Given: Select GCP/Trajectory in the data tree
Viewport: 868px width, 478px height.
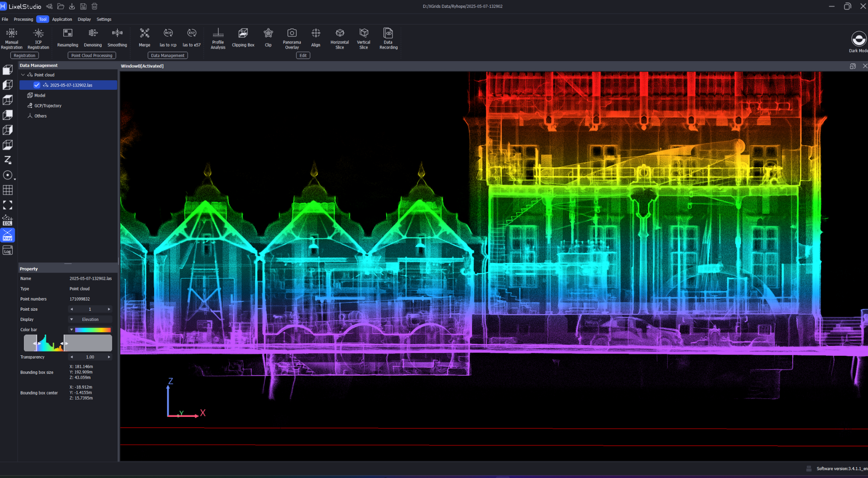Looking at the screenshot, I should pyautogui.click(x=48, y=106).
